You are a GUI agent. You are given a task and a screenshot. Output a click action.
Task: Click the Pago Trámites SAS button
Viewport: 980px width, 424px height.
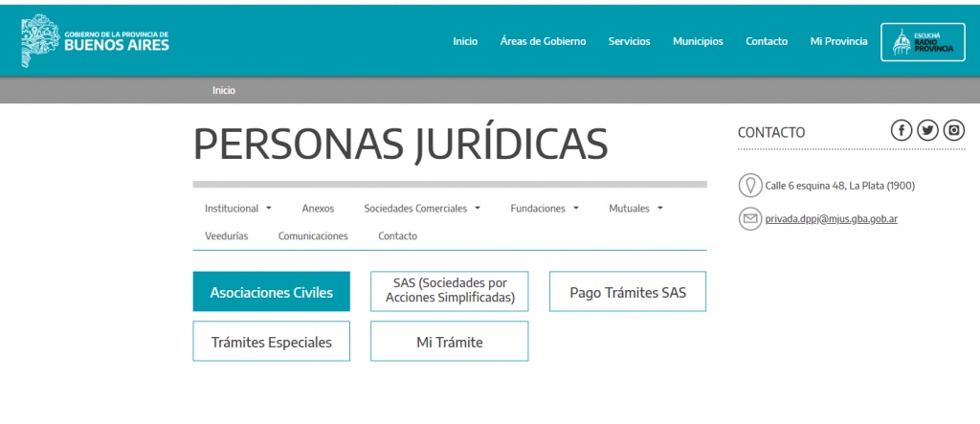pyautogui.click(x=628, y=291)
